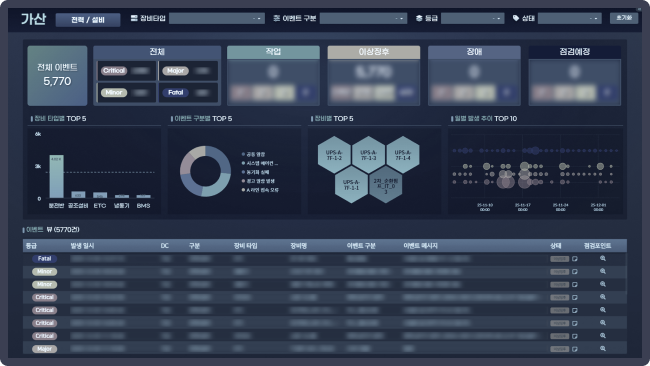Filter by Major badge in 전체 card

pyautogui.click(x=175, y=71)
